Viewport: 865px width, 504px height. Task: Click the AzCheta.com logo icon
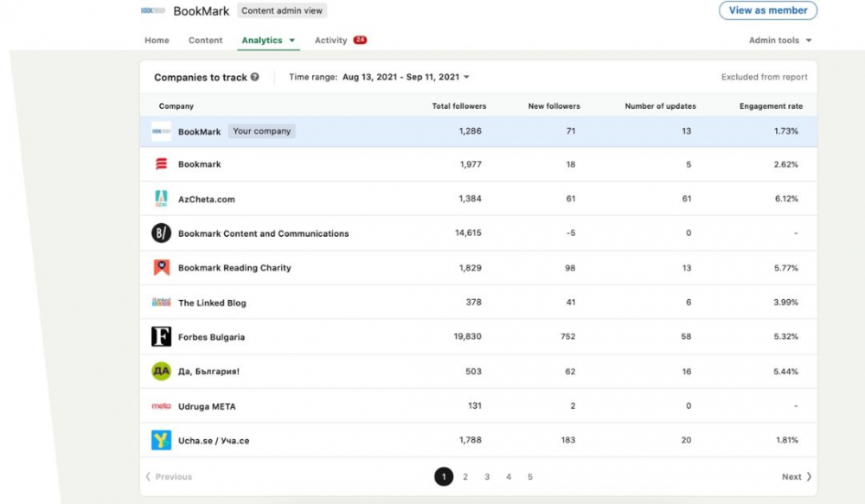pyautogui.click(x=161, y=199)
